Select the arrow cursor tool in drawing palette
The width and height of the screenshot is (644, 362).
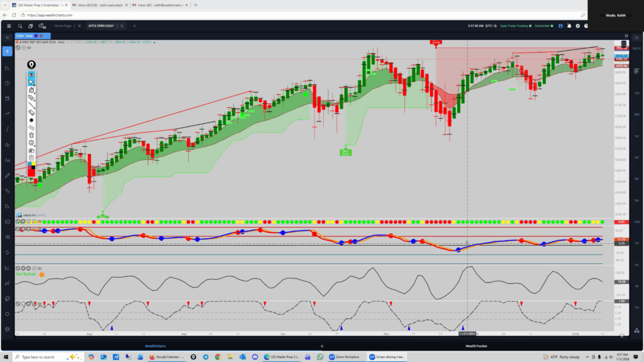(x=31, y=82)
